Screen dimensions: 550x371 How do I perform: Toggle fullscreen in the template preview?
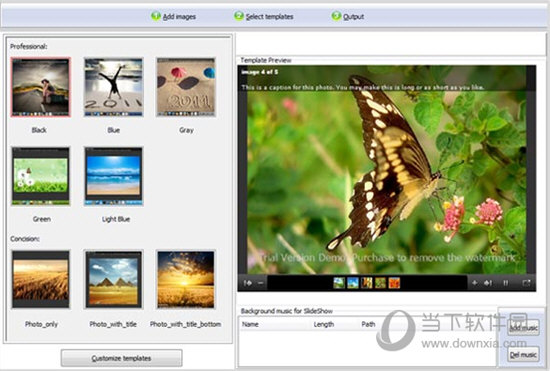[x=526, y=283]
